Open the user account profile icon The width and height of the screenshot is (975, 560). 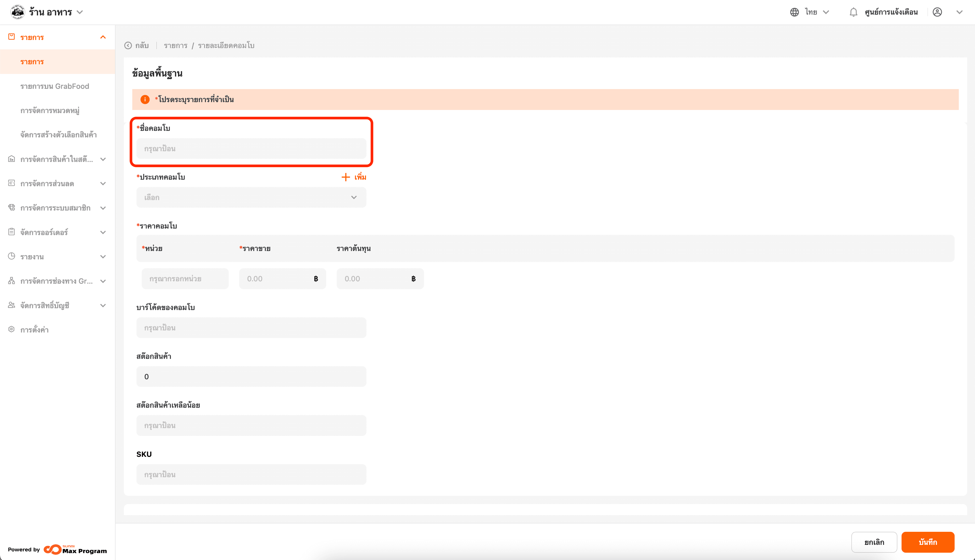937,12
